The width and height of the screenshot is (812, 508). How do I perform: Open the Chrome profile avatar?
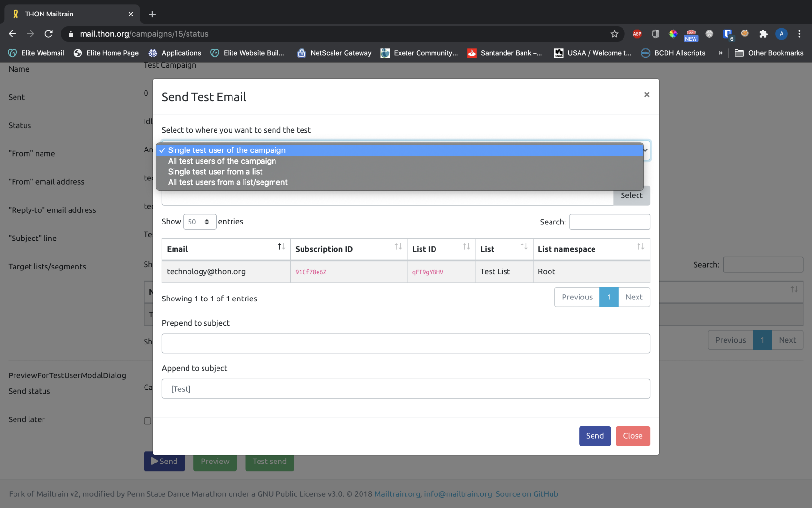point(781,34)
